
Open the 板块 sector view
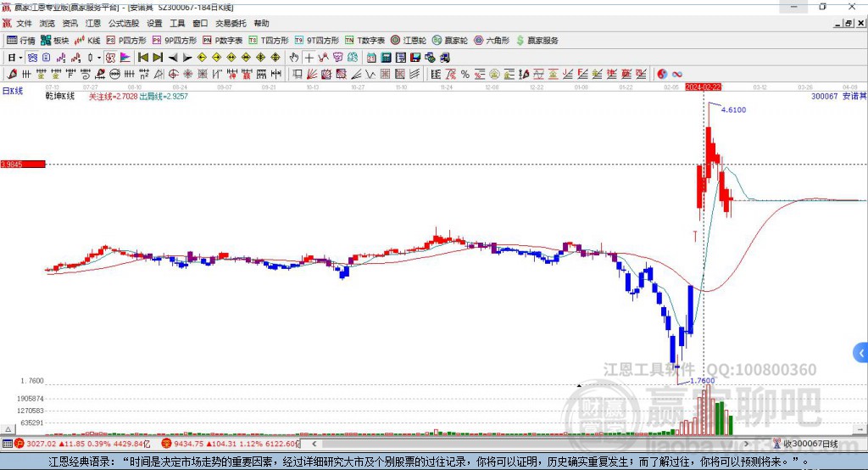[55, 41]
